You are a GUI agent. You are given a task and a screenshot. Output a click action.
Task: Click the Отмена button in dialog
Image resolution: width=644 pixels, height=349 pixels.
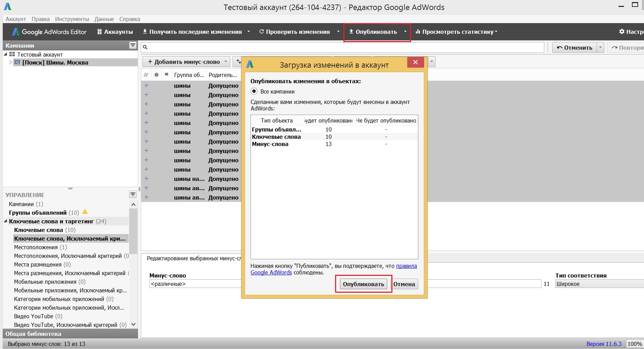click(x=404, y=284)
